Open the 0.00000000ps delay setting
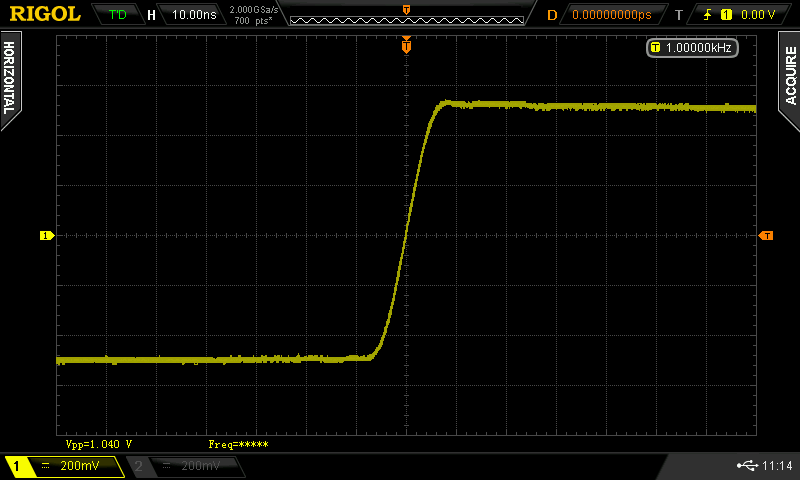 pyautogui.click(x=609, y=15)
